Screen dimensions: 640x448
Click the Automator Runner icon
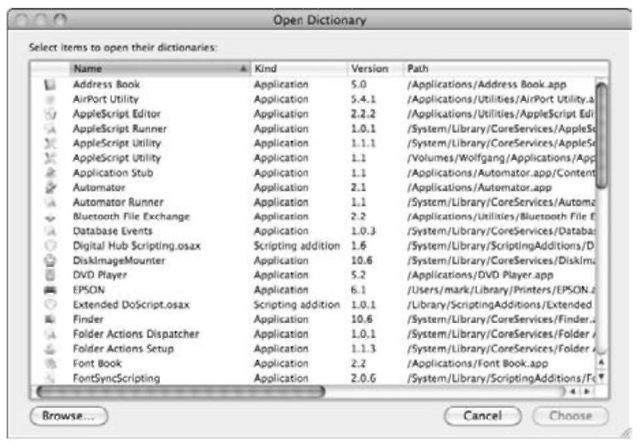[x=50, y=202]
